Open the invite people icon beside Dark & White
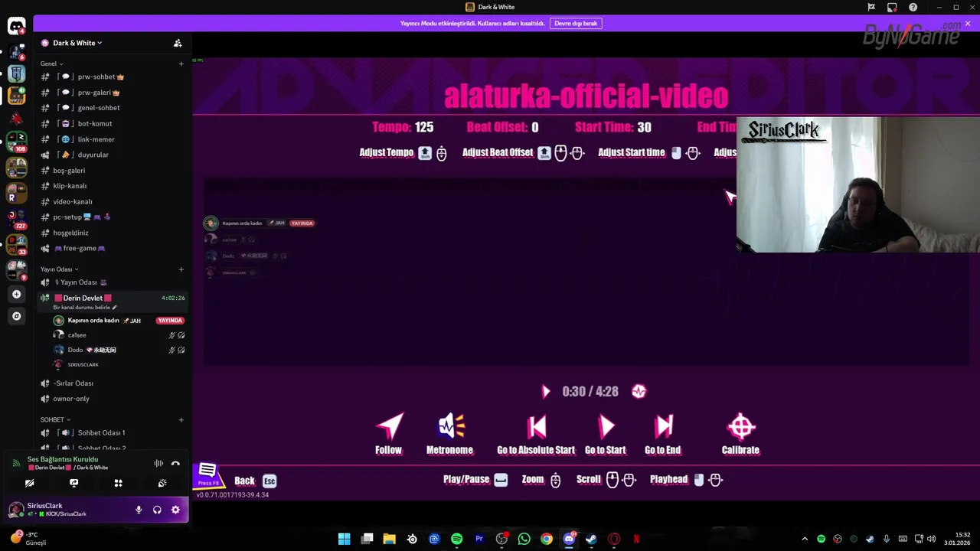This screenshot has width=980, height=551. 178,43
